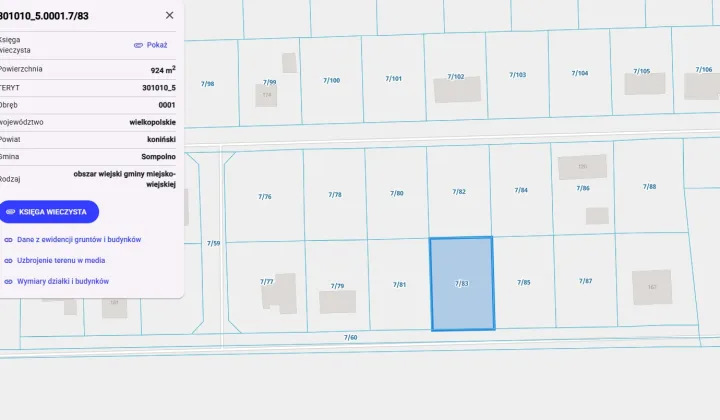Viewport: 720px width, 420px height.
Task: Select parcel 7/106 on the map
Action: click(x=703, y=69)
